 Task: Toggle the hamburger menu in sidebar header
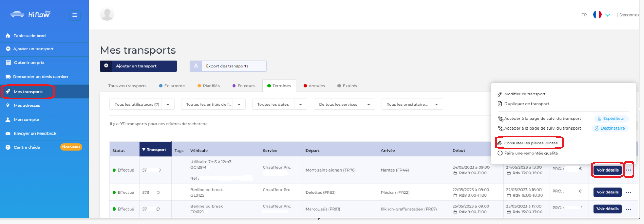(75, 15)
